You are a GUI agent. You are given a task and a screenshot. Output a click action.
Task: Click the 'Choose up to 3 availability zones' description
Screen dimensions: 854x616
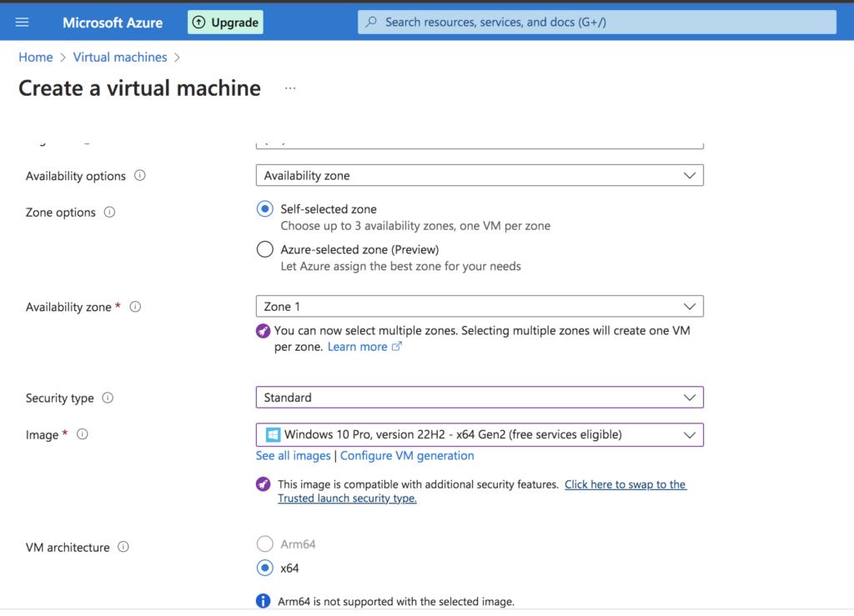pos(415,226)
